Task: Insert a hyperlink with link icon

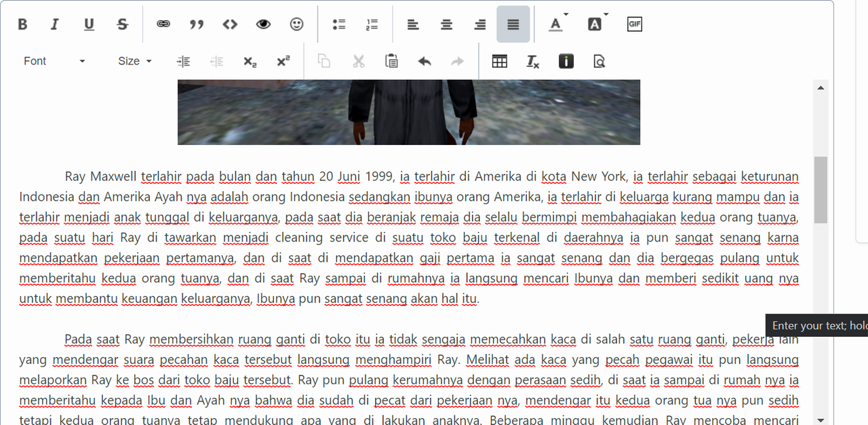Action: tap(163, 24)
